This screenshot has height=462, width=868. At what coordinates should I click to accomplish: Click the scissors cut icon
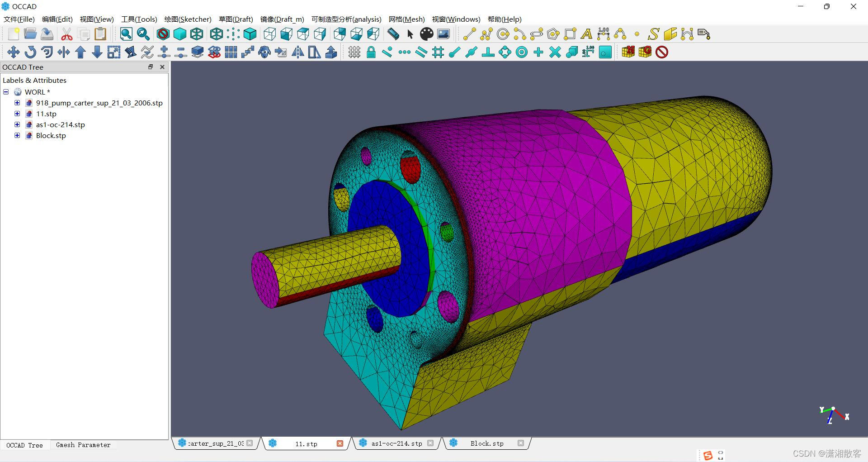pyautogui.click(x=67, y=34)
